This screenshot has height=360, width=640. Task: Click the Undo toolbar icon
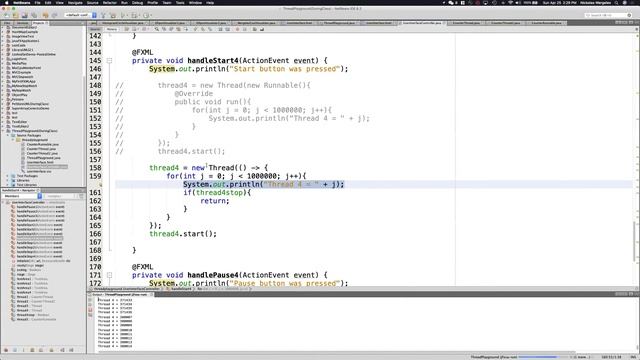click(x=45, y=15)
